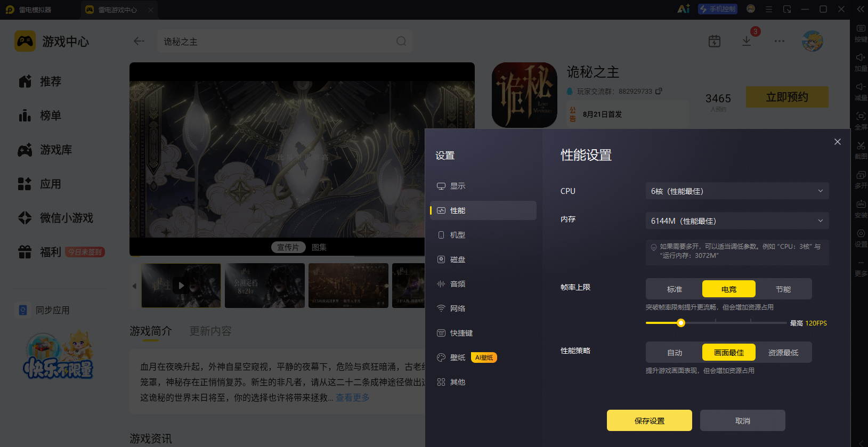Open 推荐 in the game center sidebar
The width and height of the screenshot is (868, 447).
pos(40,82)
